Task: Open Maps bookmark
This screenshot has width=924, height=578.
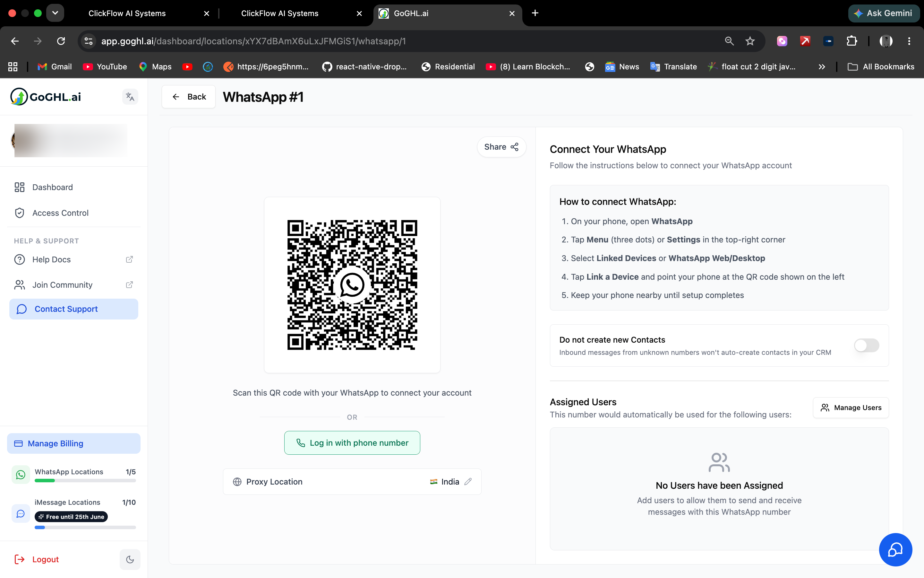Action: [x=155, y=66]
